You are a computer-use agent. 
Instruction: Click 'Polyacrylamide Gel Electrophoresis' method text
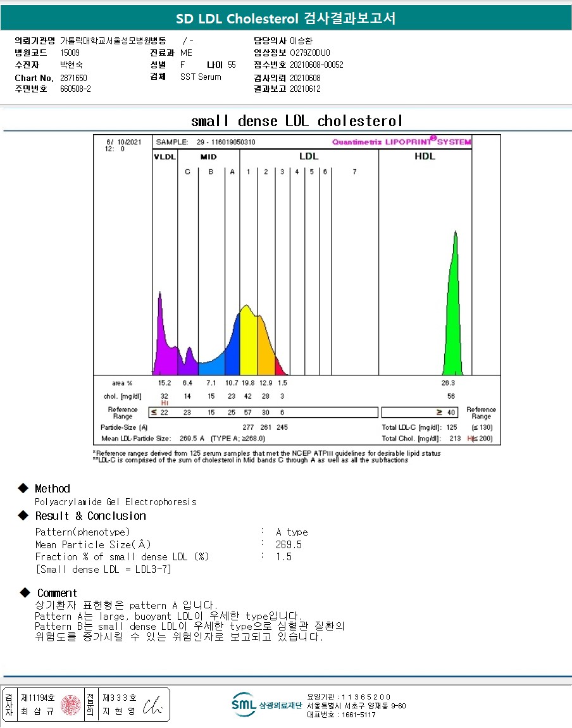(x=116, y=502)
